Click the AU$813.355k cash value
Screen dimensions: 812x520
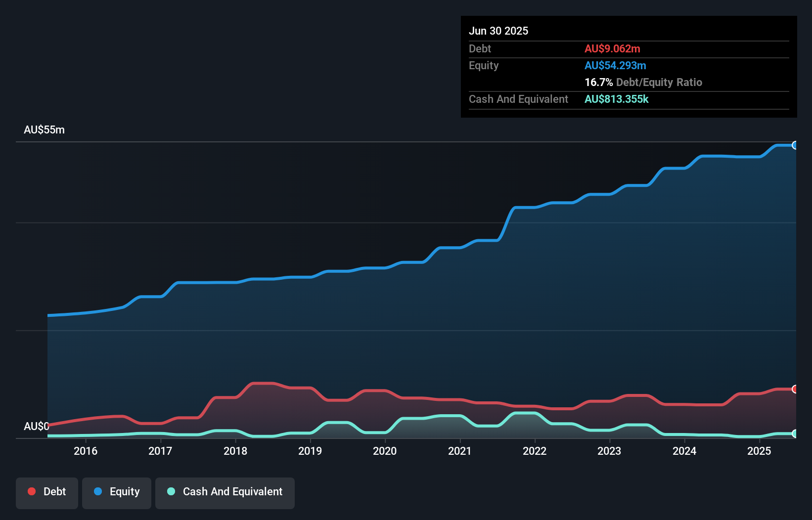point(616,99)
